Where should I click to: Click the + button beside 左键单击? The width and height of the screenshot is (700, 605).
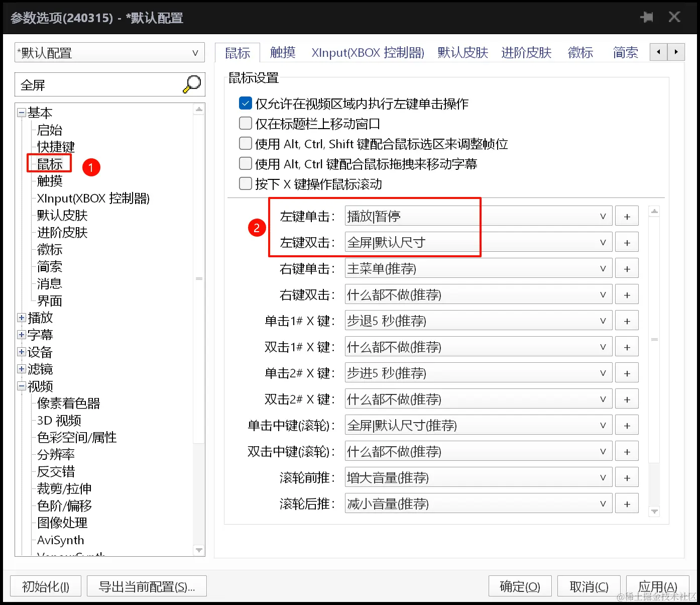(x=627, y=216)
